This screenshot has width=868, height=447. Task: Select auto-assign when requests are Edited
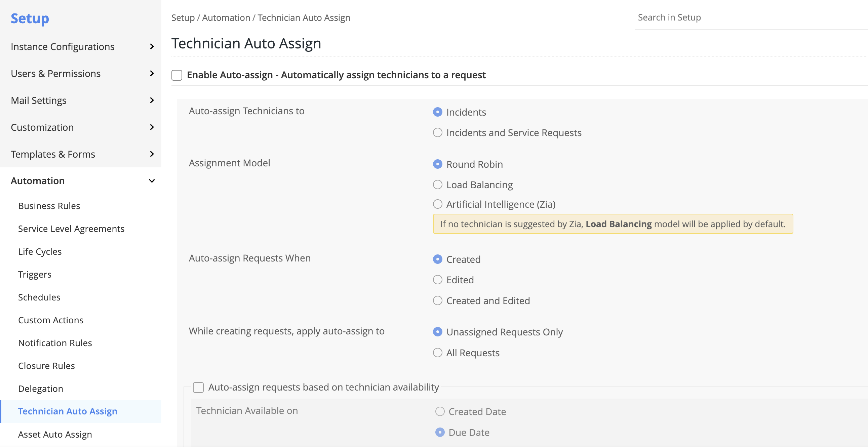pos(437,280)
